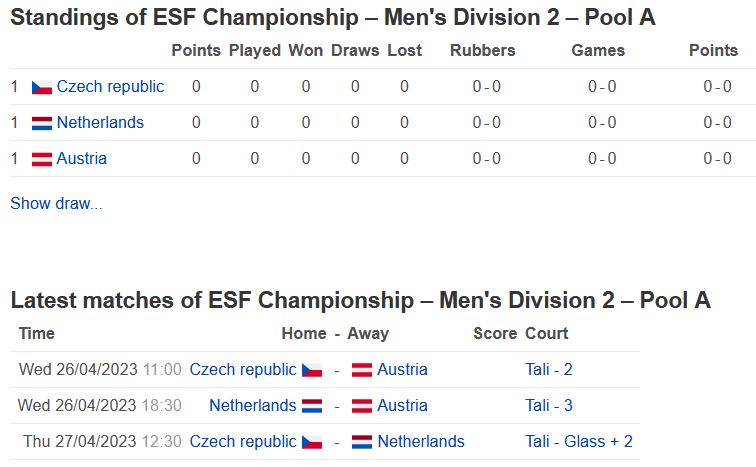Expand the Show draw... link

(56, 203)
